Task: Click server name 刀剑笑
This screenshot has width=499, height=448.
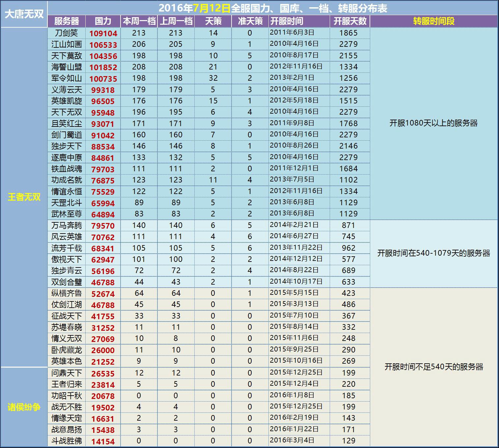Action: coord(67,33)
